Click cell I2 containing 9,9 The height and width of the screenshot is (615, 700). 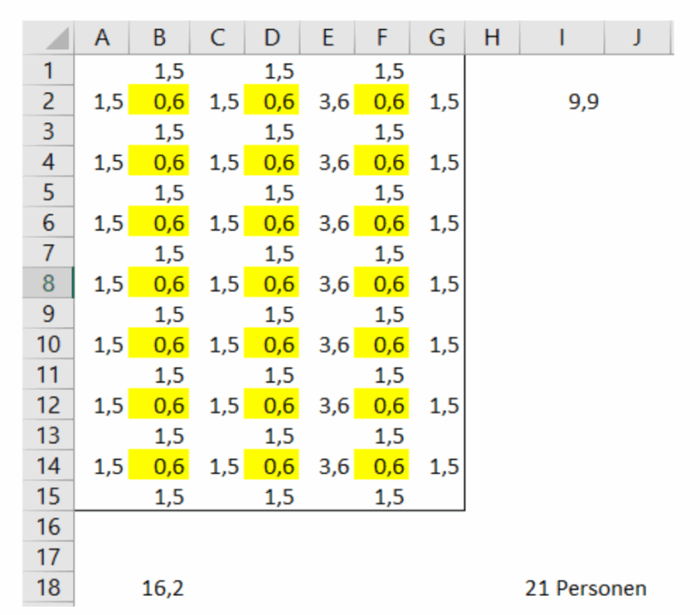click(583, 102)
